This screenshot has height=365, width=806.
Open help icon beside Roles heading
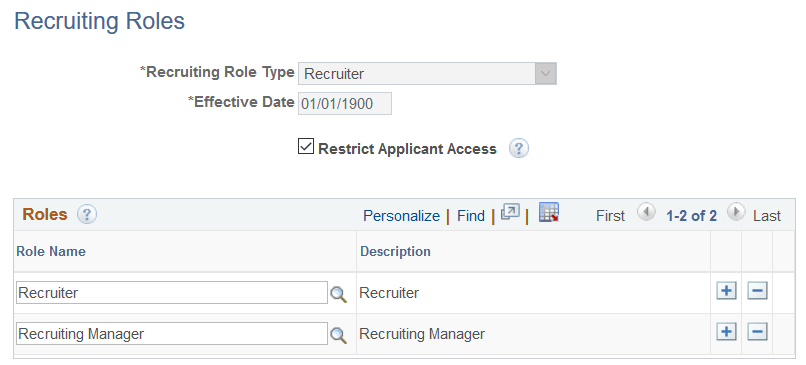point(87,214)
